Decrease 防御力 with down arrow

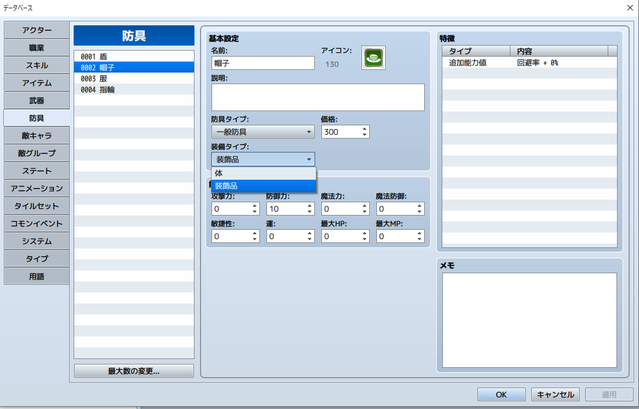(x=310, y=212)
